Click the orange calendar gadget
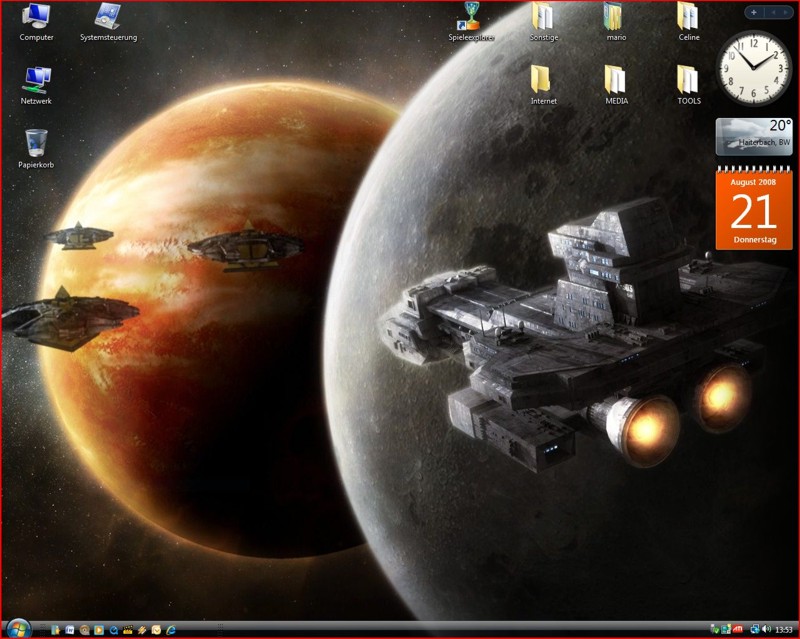 click(753, 209)
